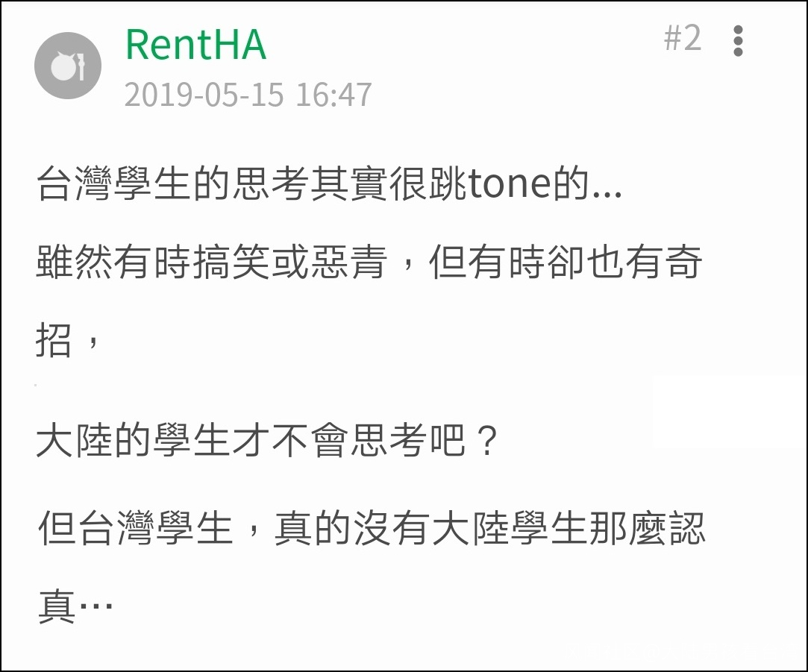Open the three-dot post options menu
The height and width of the screenshot is (672, 808).
pos(738,41)
